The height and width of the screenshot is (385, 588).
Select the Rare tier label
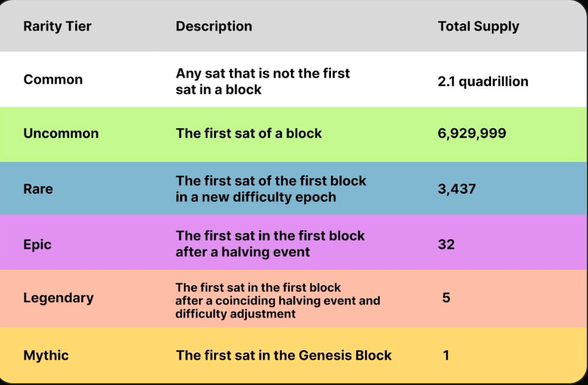(x=38, y=189)
